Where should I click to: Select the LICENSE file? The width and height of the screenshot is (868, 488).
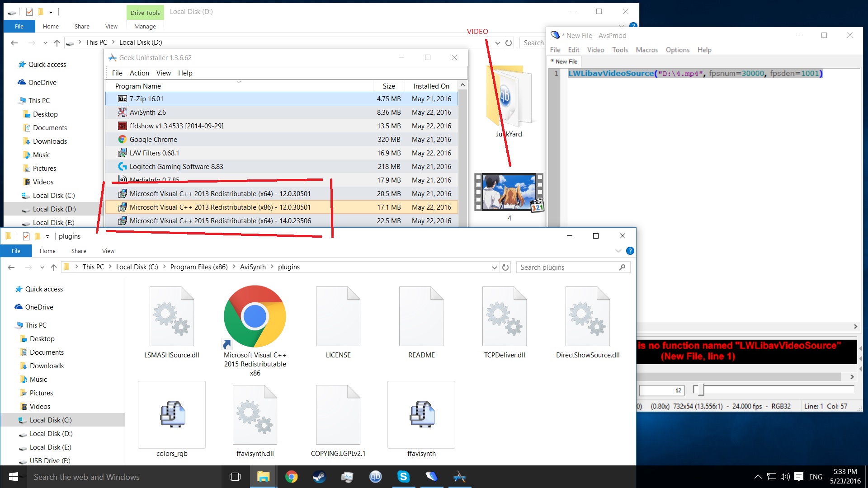point(338,316)
